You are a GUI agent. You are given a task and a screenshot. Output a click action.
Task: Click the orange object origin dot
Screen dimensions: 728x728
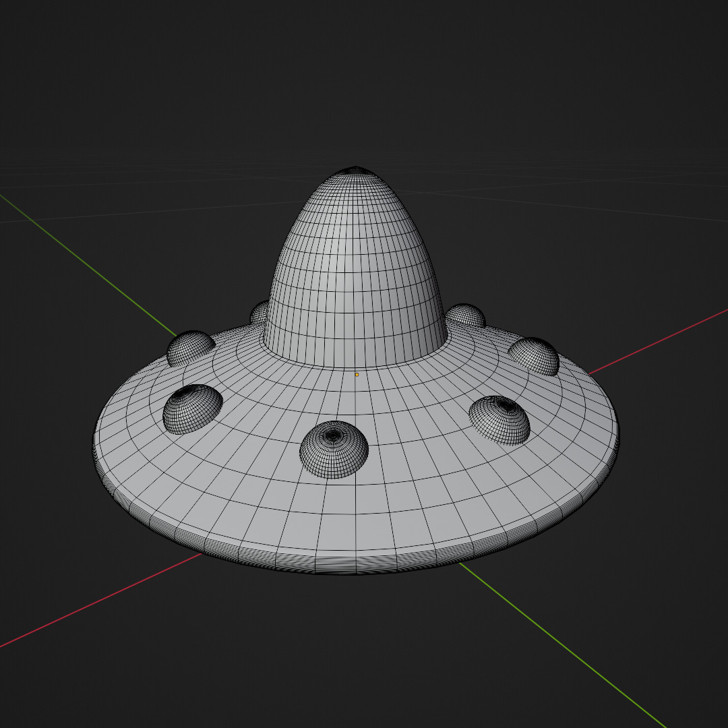[357, 374]
